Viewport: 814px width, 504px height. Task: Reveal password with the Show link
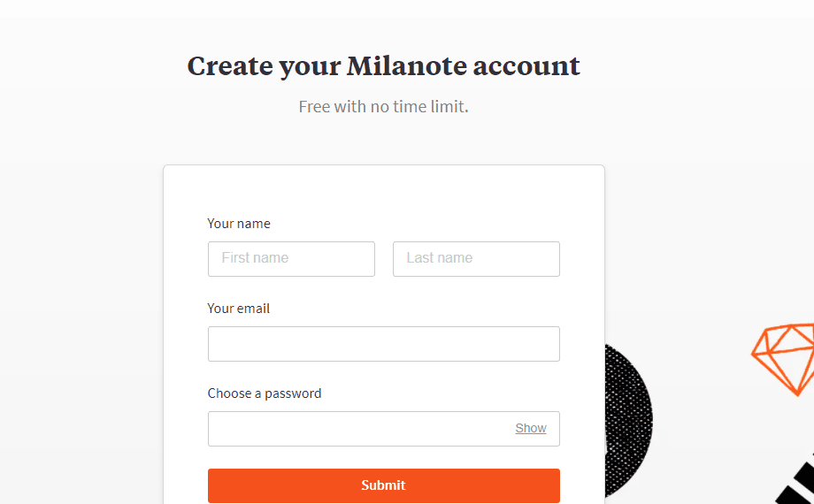[531, 428]
